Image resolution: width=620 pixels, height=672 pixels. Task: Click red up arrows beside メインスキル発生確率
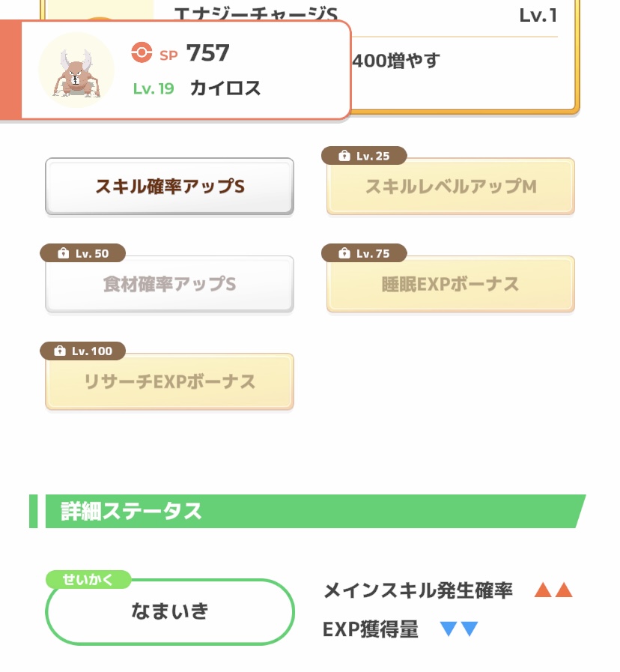553,590
